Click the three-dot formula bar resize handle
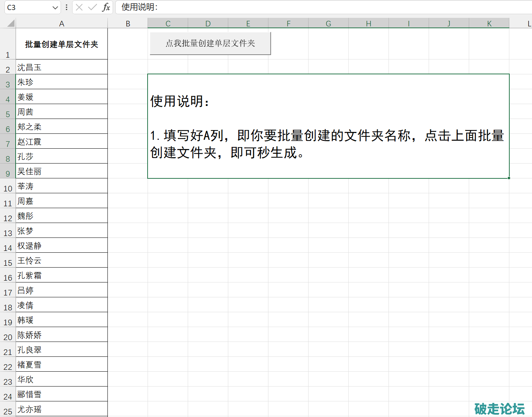Image resolution: width=532 pixels, height=417 pixels. (x=67, y=7)
